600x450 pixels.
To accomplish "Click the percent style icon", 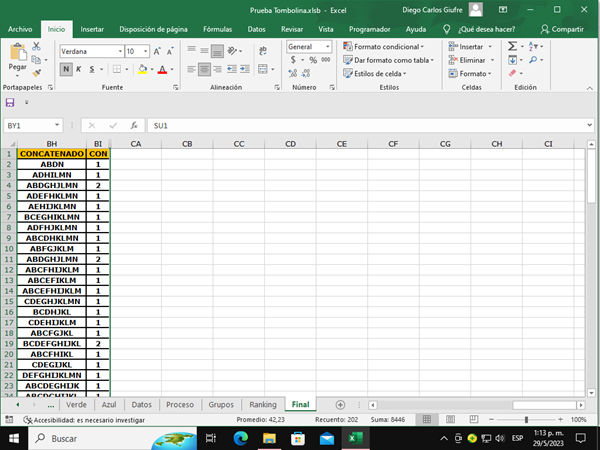I will click(312, 60).
